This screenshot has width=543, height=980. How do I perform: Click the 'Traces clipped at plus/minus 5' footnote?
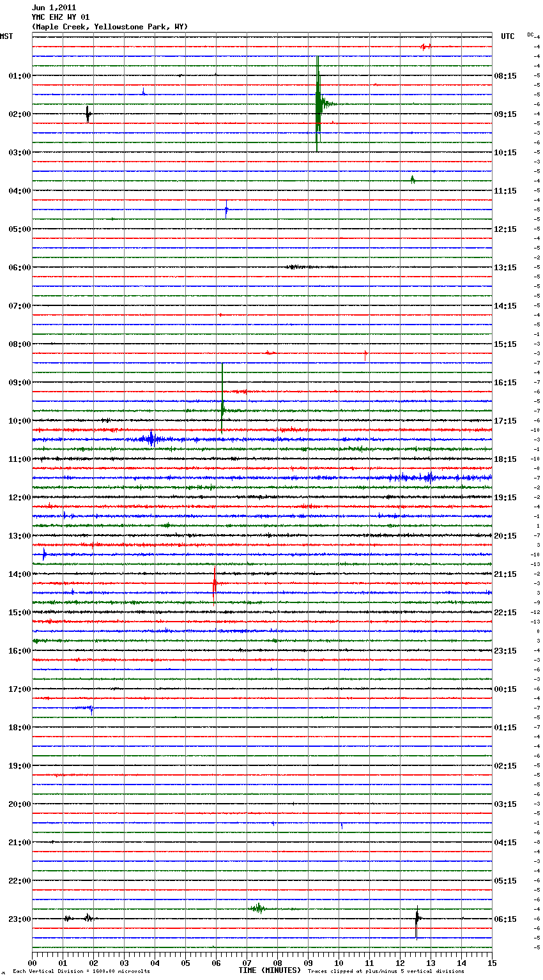pyautogui.click(x=386, y=972)
